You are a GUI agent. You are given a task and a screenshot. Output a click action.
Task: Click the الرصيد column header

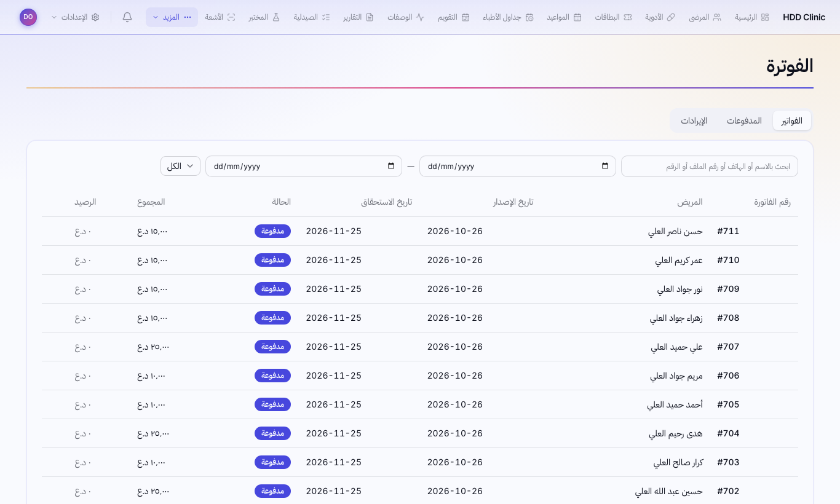tap(85, 202)
